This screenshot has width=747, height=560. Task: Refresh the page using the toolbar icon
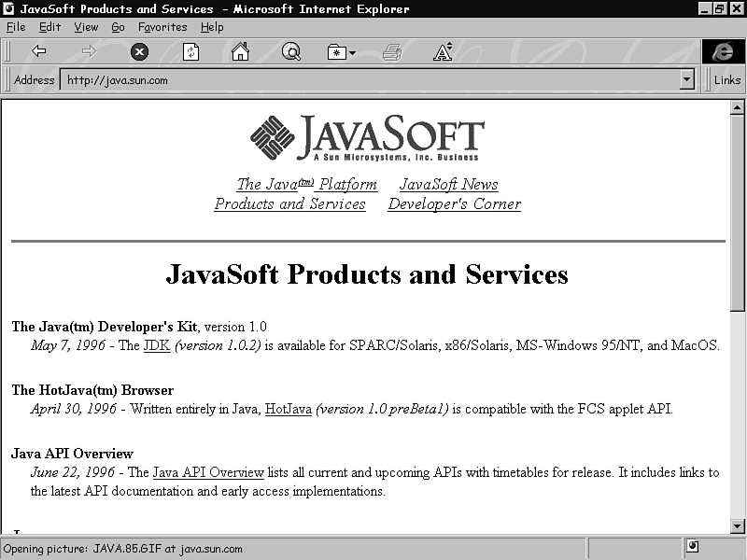coord(191,51)
